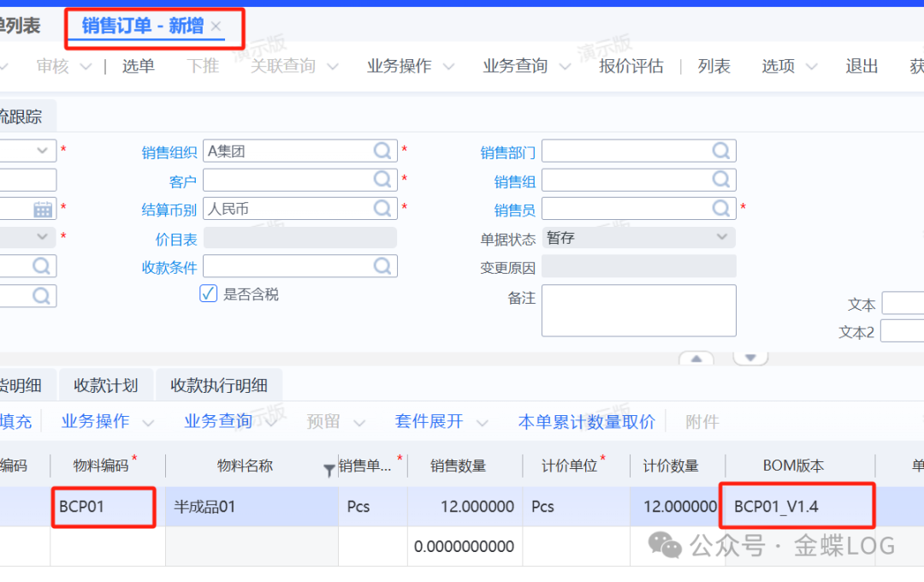Switch to the 收款计划 tab
The height and width of the screenshot is (582, 924).
106,385
